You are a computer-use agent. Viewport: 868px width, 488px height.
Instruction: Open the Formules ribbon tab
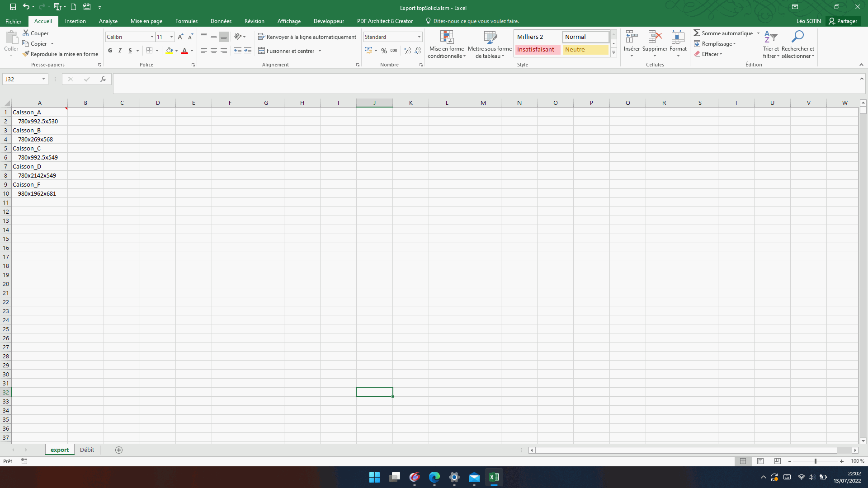click(x=186, y=21)
